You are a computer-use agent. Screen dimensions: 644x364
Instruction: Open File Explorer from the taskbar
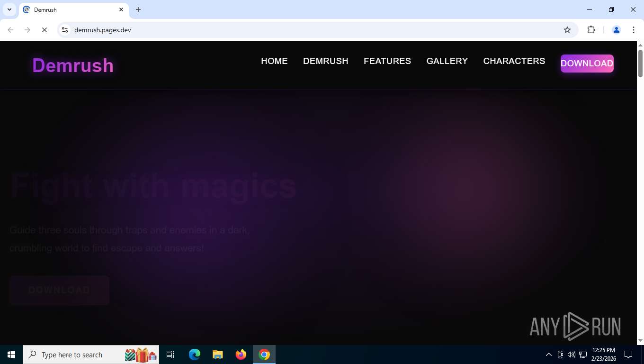[218, 355]
